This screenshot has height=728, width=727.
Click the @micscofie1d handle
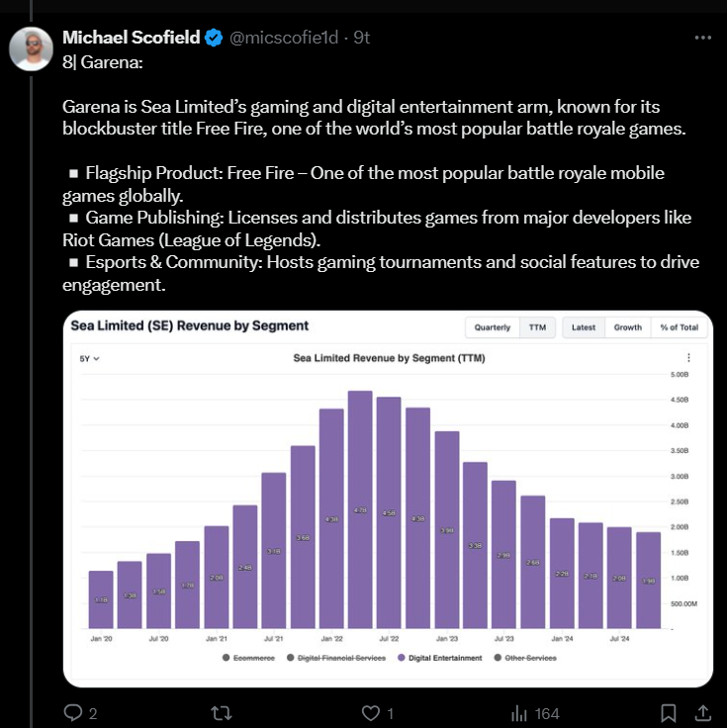(287, 38)
